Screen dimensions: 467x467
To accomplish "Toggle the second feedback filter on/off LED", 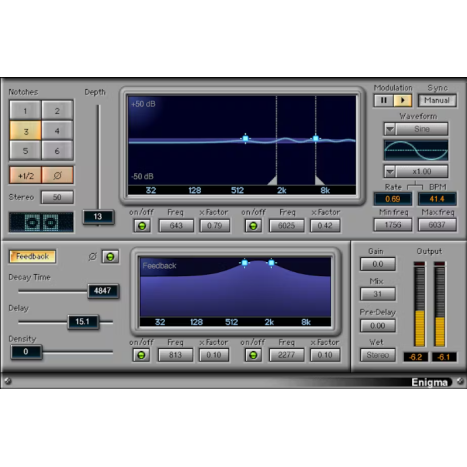I will pyautogui.click(x=253, y=355).
